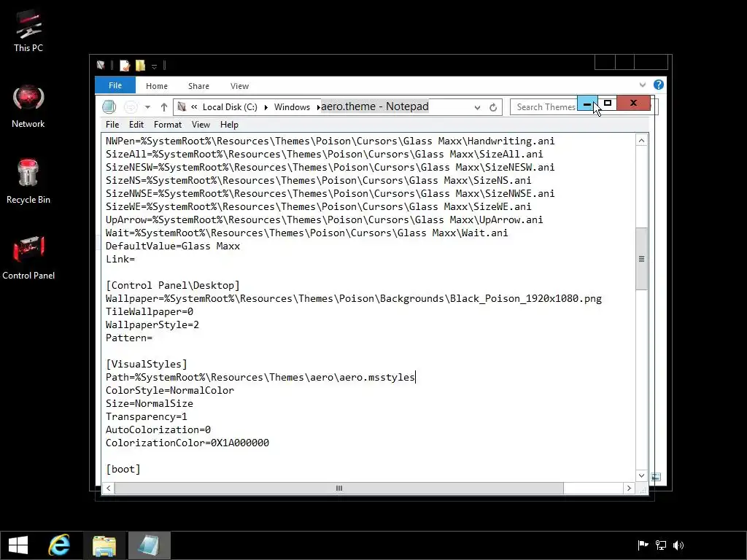Expand arrow after Local Disk (C:)
This screenshot has height=560, width=747.
click(x=266, y=107)
